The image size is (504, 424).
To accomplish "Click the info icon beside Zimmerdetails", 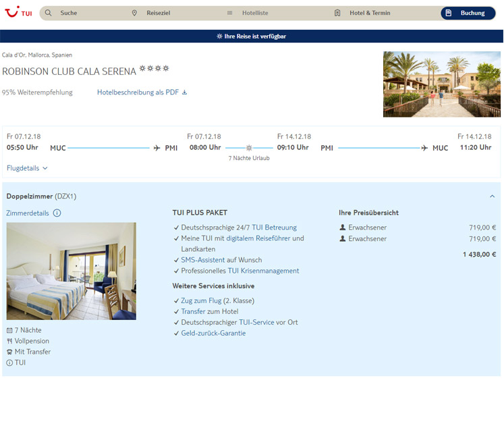I will pos(57,213).
